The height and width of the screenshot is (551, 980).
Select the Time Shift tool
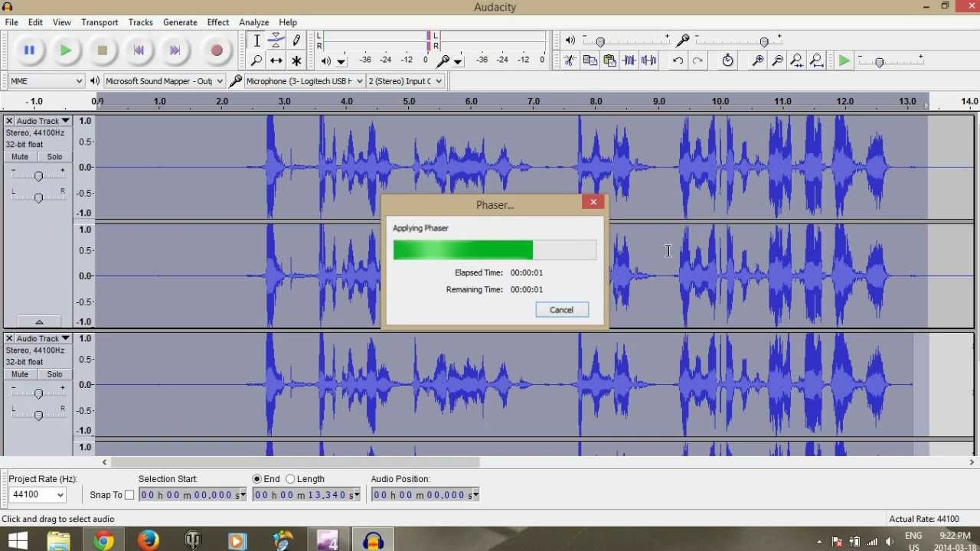click(x=276, y=60)
